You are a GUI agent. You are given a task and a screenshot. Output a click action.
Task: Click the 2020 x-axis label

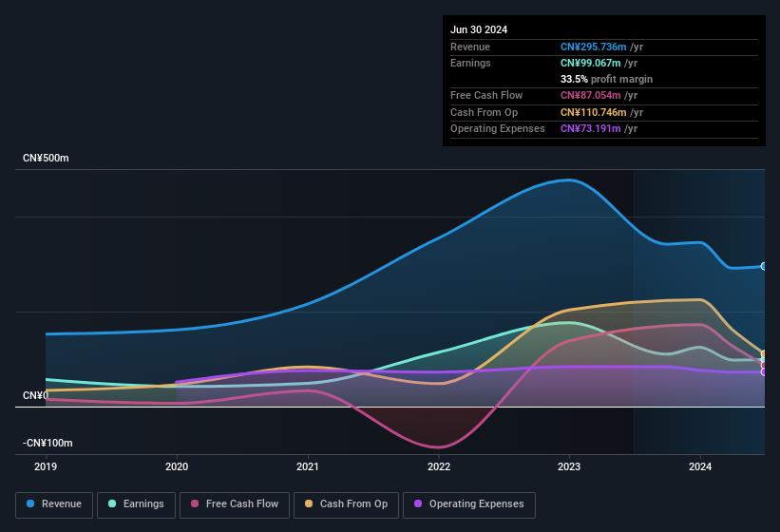click(x=177, y=466)
